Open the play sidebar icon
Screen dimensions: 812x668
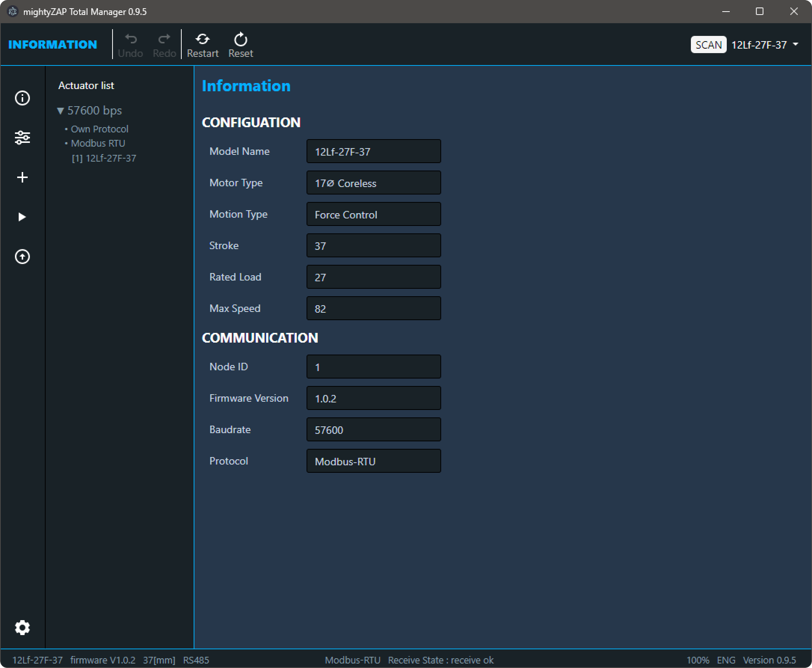(22, 217)
